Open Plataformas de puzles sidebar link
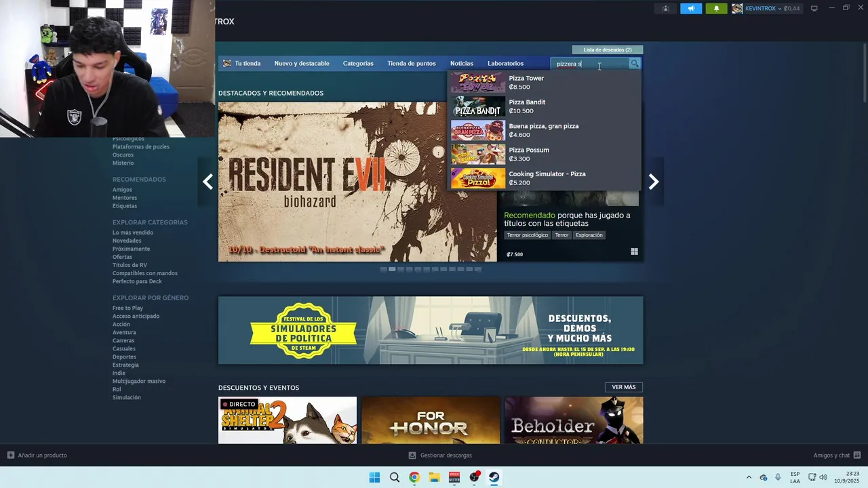 (141, 146)
